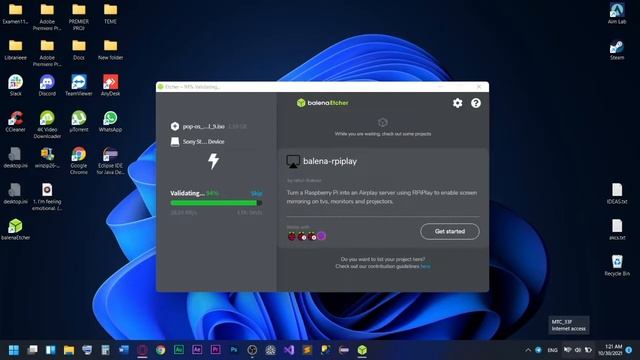This screenshot has width=640, height=360.
Task: Open the taskbar clock and date
Action: click(x=610, y=350)
